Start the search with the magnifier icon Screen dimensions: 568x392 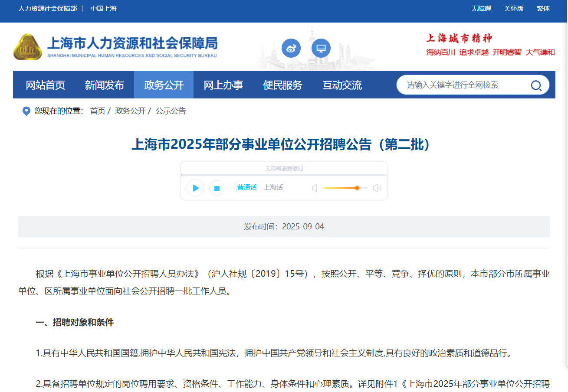(x=536, y=85)
